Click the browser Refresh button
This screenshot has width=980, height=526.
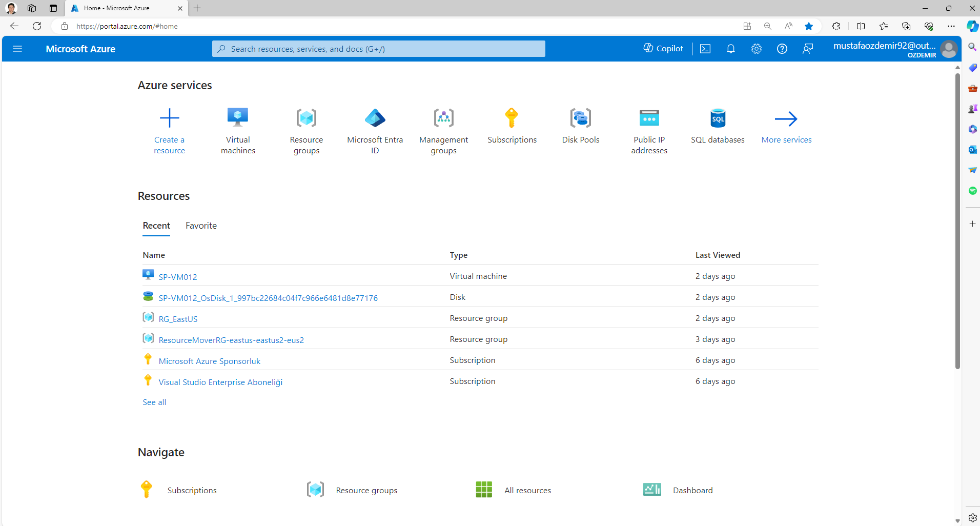(x=37, y=26)
